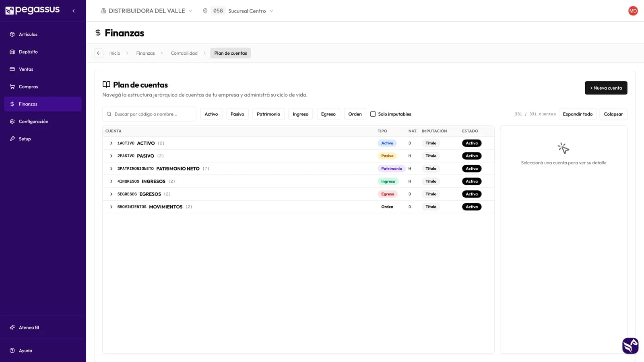
Task: Open the floating assistant chat icon
Action: 630,346
